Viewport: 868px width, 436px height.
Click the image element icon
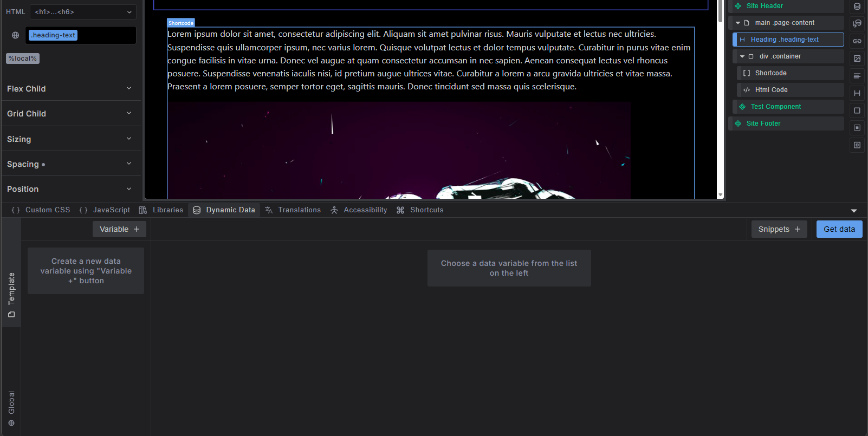(x=857, y=58)
